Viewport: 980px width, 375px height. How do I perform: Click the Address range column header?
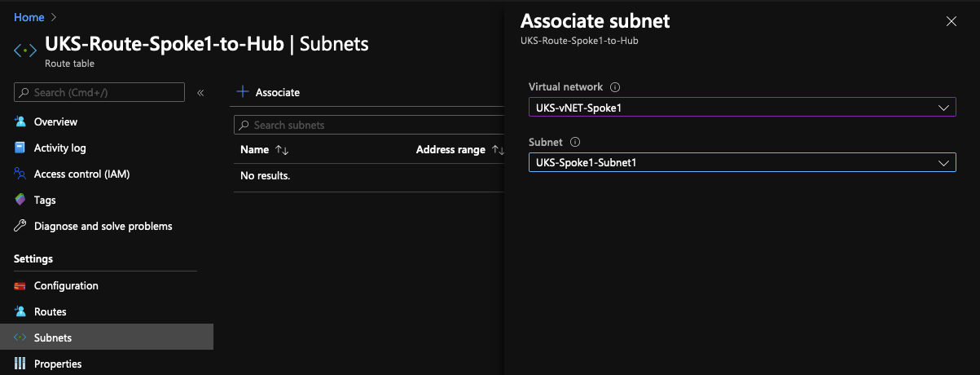[x=450, y=150]
